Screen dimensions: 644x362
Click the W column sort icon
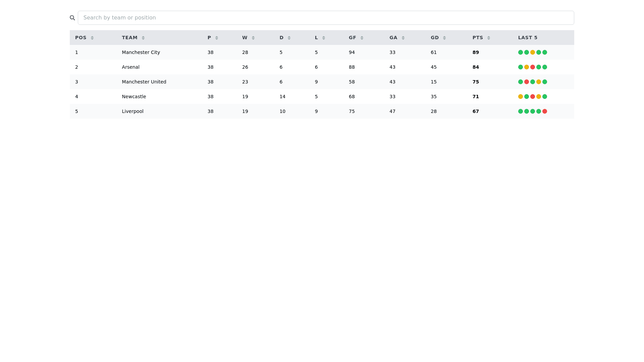pos(253,38)
